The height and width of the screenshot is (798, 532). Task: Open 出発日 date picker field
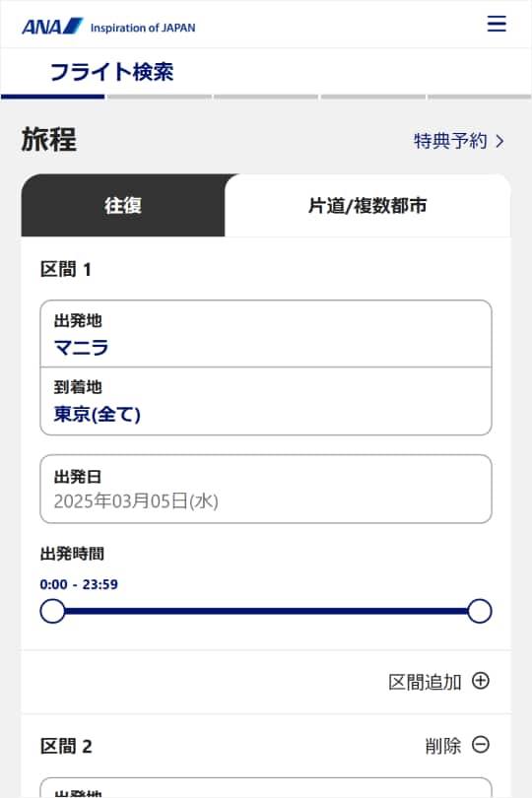(x=266, y=489)
